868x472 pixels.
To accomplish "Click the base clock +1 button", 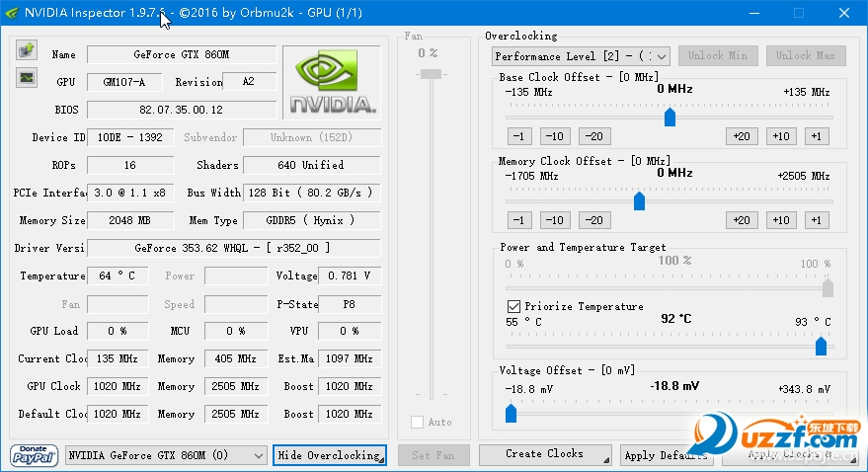I will pos(817,136).
